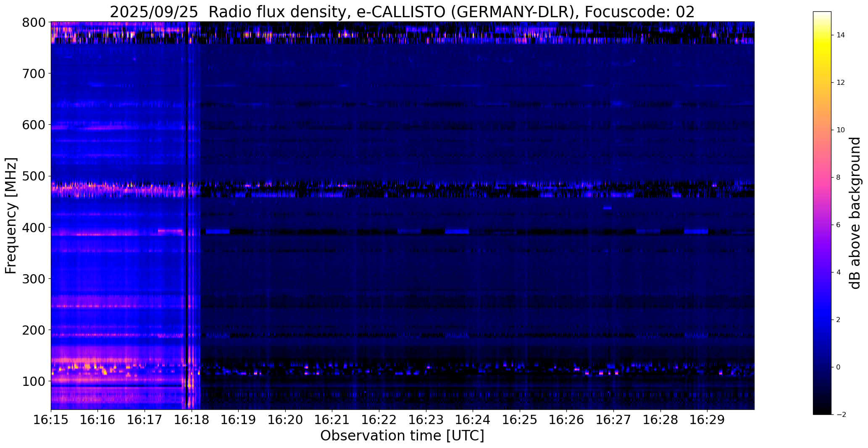
Task: Click the 16:29 time tick label
Action: [x=708, y=419]
